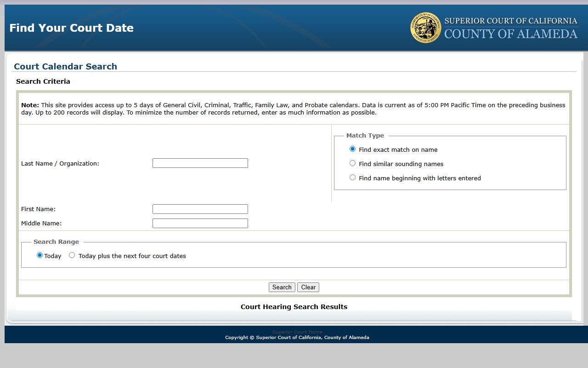Click the Middle Name label

pyautogui.click(x=41, y=224)
